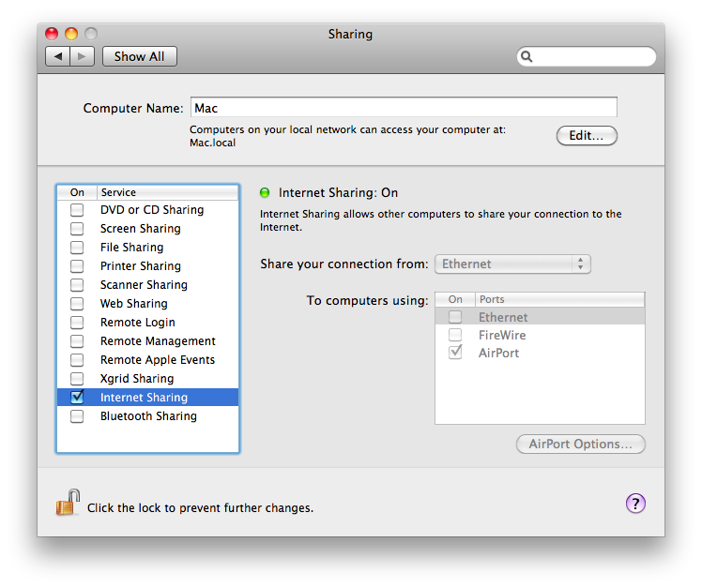Check the Scanner Sharing box
Image resolution: width=702 pixels, height=588 pixels.
coord(77,285)
